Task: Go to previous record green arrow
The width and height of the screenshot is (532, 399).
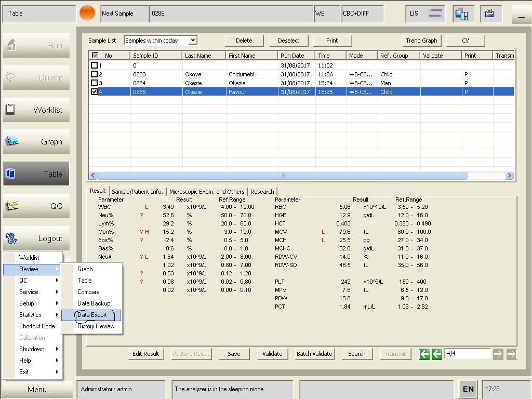Action: coord(437,354)
